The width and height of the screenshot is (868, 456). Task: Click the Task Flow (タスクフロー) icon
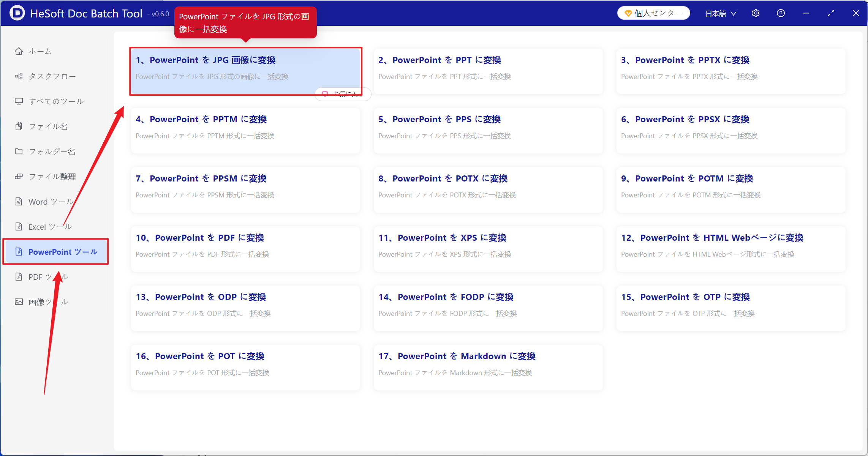click(x=19, y=76)
